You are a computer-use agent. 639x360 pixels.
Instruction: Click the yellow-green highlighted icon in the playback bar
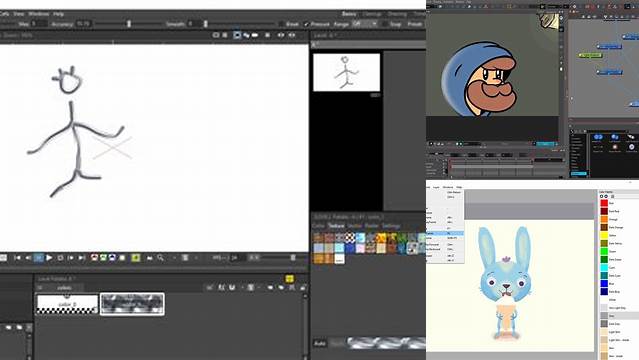pos(136,258)
